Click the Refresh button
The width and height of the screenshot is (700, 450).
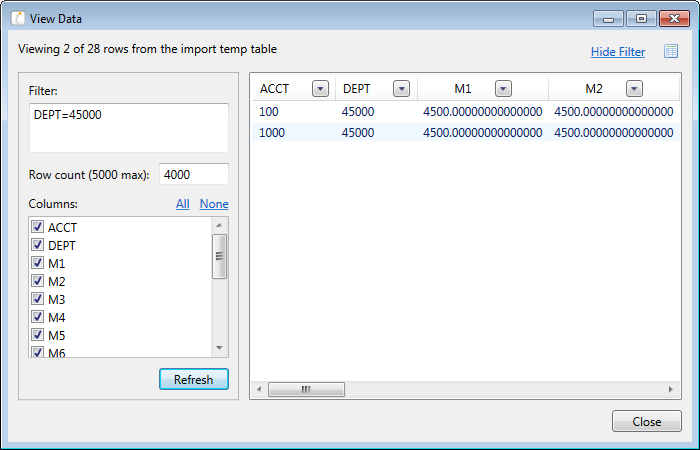(194, 379)
